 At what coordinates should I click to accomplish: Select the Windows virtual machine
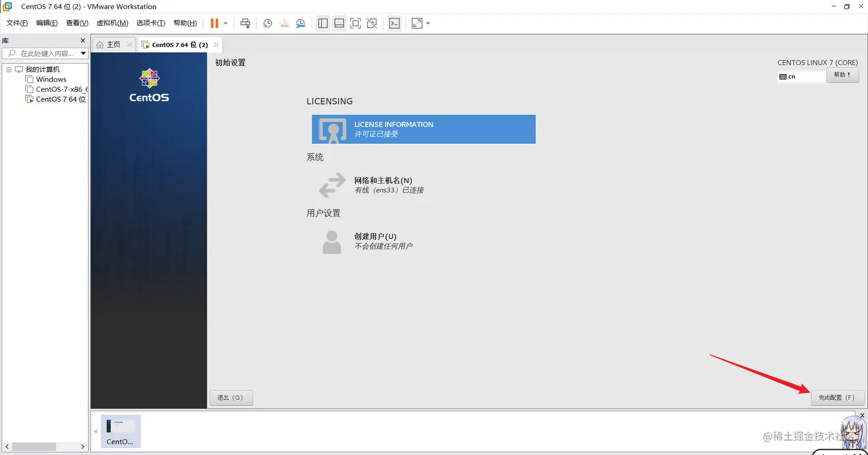pyautogui.click(x=51, y=79)
